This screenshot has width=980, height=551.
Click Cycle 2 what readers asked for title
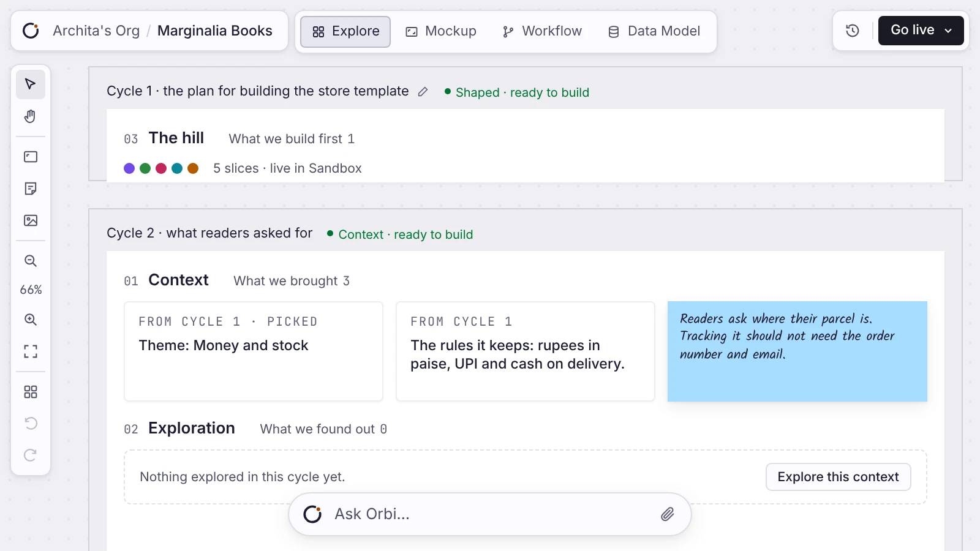click(x=209, y=233)
